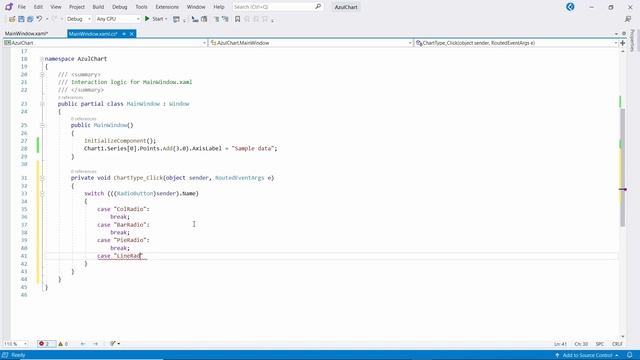Click the warnings count indicator
Screen dimensions: 640x360
(x=63, y=344)
